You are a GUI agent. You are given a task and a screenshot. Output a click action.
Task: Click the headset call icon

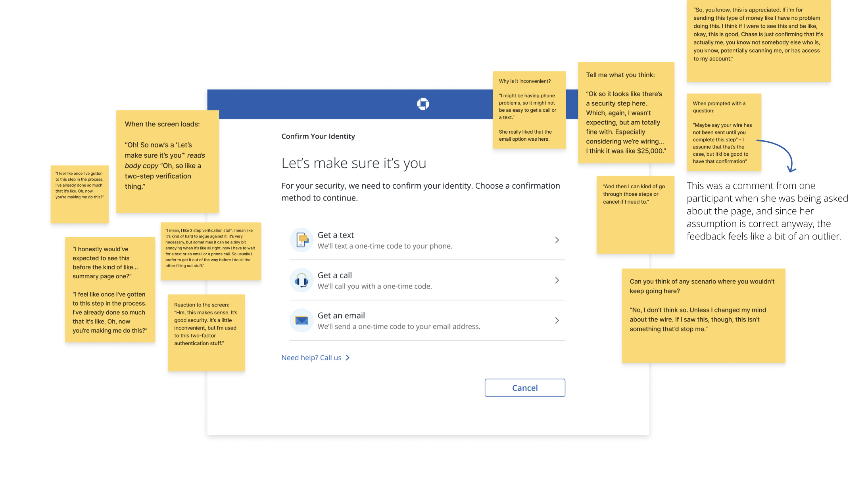[x=302, y=280]
